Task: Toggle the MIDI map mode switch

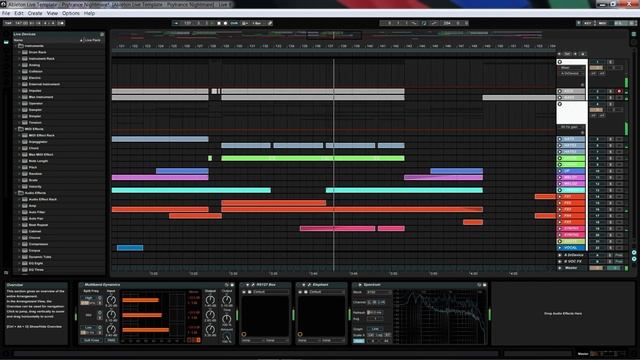Action: click(602, 23)
